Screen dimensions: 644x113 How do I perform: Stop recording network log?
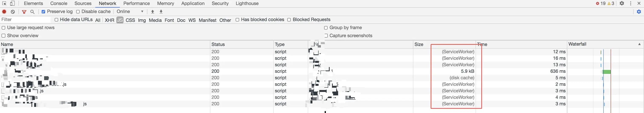(4, 12)
